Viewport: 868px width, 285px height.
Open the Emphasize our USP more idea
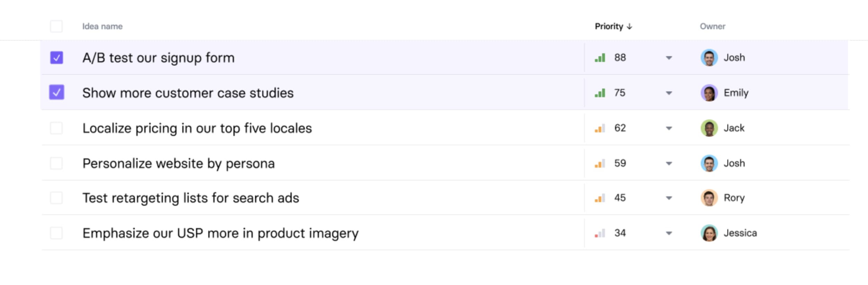[221, 233]
